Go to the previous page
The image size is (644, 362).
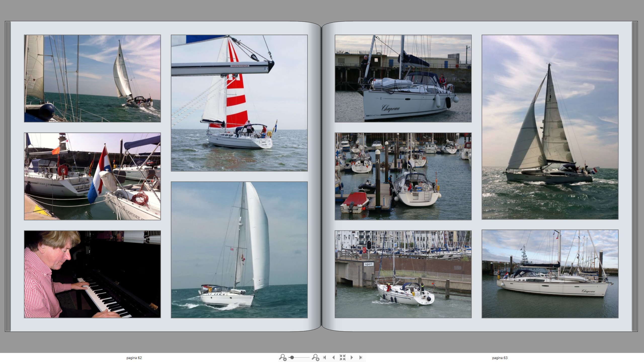click(x=334, y=357)
